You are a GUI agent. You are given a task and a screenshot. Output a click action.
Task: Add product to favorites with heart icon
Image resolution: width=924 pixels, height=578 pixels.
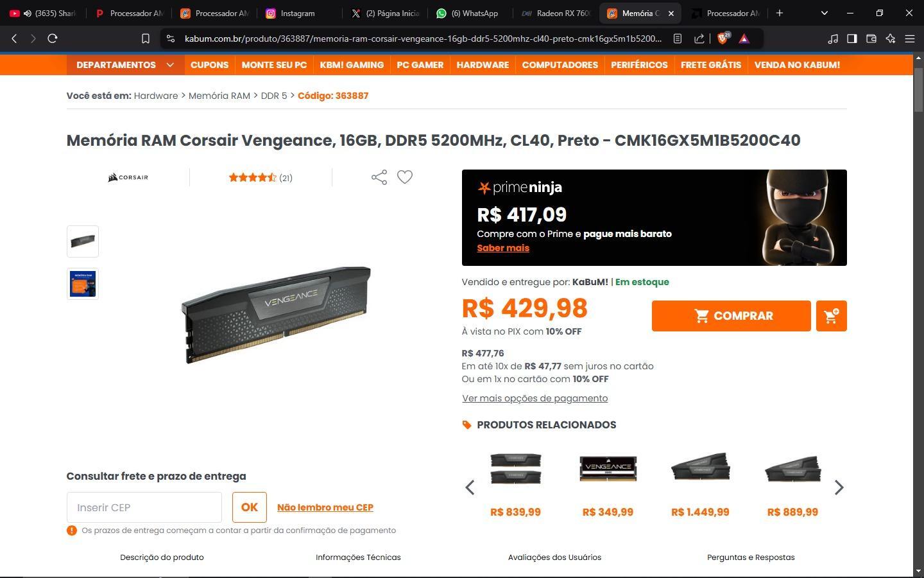(405, 177)
